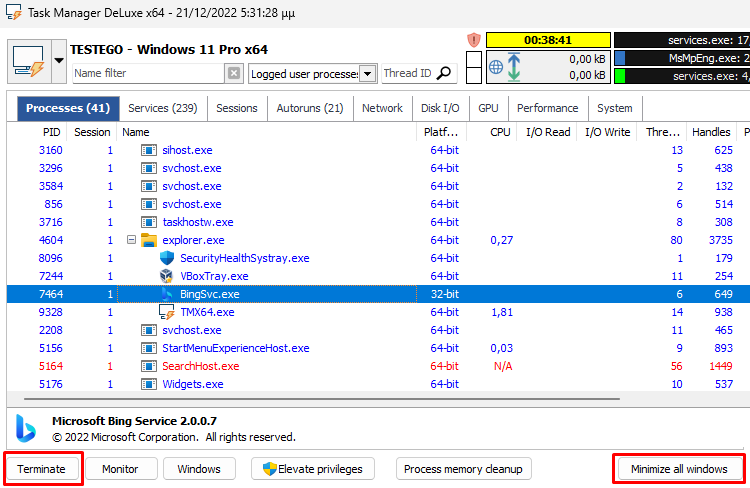
Task: Click the Widgets.exe process icon
Action: pyautogui.click(x=149, y=384)
